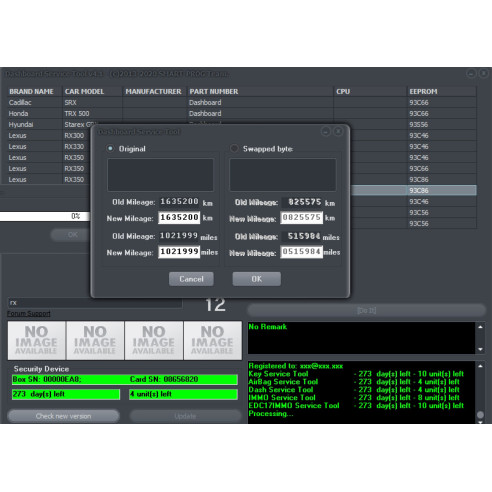
Task: Click the EDC17IMMO Service Tool log line
Action: [356, 406]
